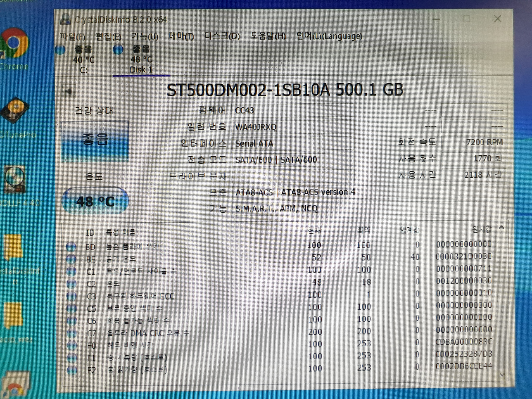Select the 울트라 DMA CRC 오류 수 attribute
The image size is (532, 399).
tap(148, 333)
